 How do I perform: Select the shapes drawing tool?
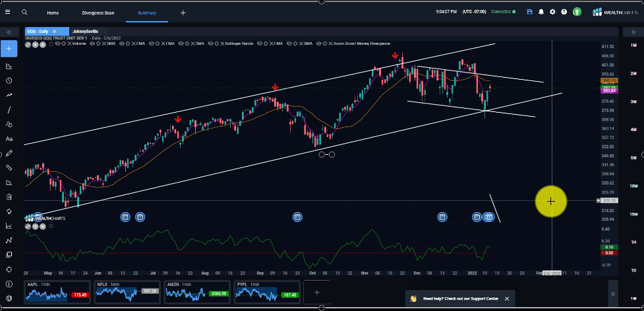tap(9, 125)
